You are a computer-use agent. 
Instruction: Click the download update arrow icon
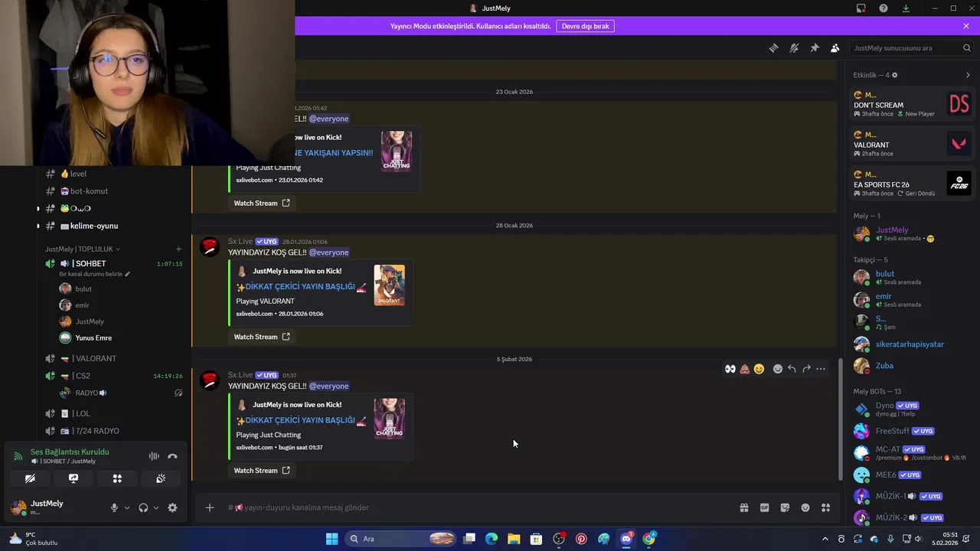[906, 8]
